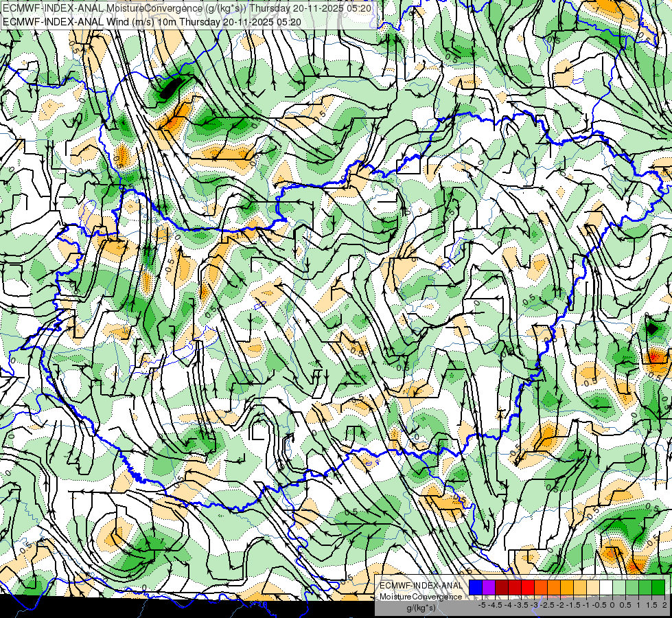The width and height of the screenshot is (672, 618).
Task: Click the pale peach swatch between -1 and -0.5
Action: click(593, 587)
